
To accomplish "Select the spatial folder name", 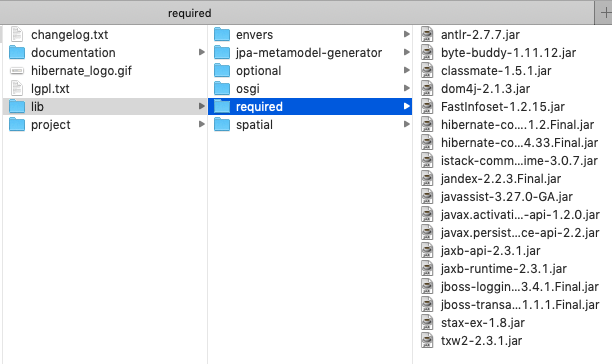I will [x=254, y=125].
